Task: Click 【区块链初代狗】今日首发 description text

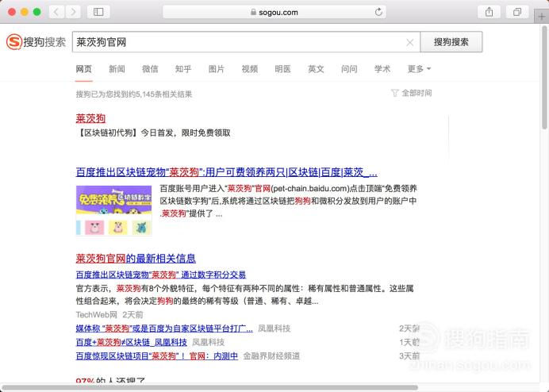Action: click(x=153, y=133)
